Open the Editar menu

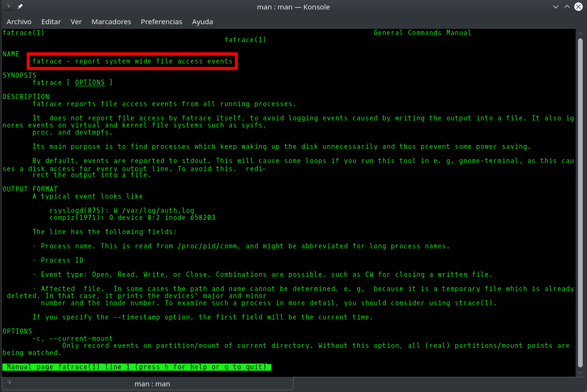[51, 22]
